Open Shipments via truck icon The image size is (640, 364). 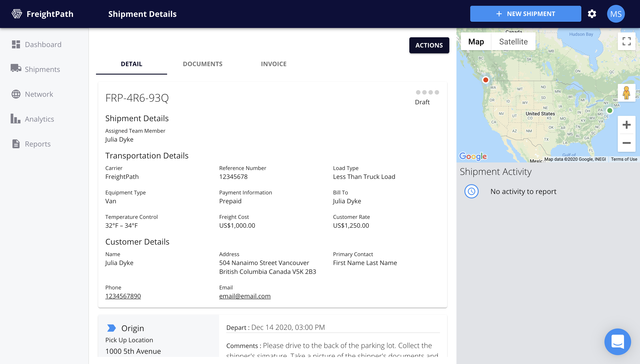[16, 68]
